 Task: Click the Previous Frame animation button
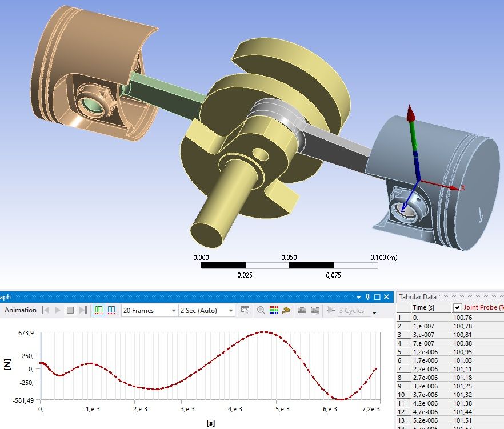(45, 310)
